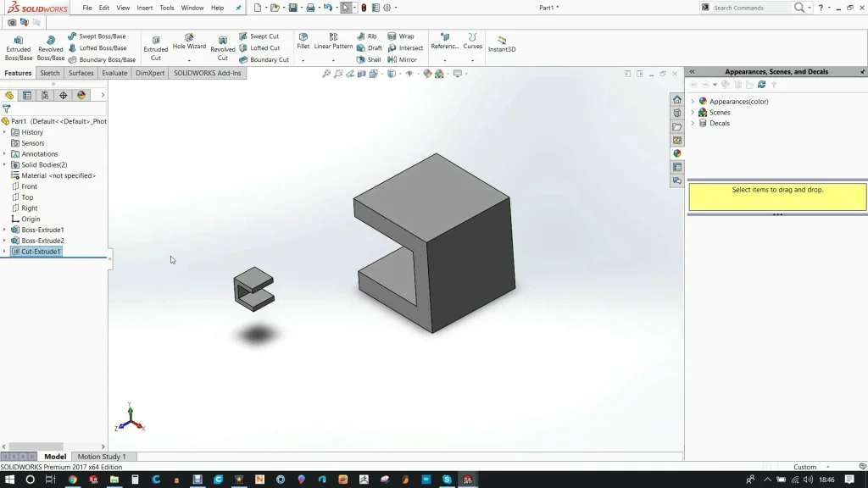Screen dimensions: 868x488
Task: Select the Lofted Cut tool
Action: pyautogui.click(x=259, y=48)
